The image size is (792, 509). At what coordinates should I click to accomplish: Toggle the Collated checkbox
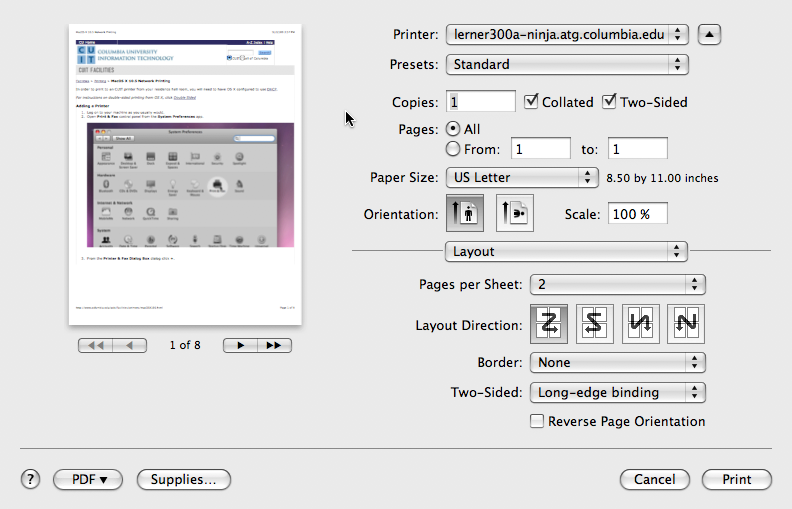531,101
